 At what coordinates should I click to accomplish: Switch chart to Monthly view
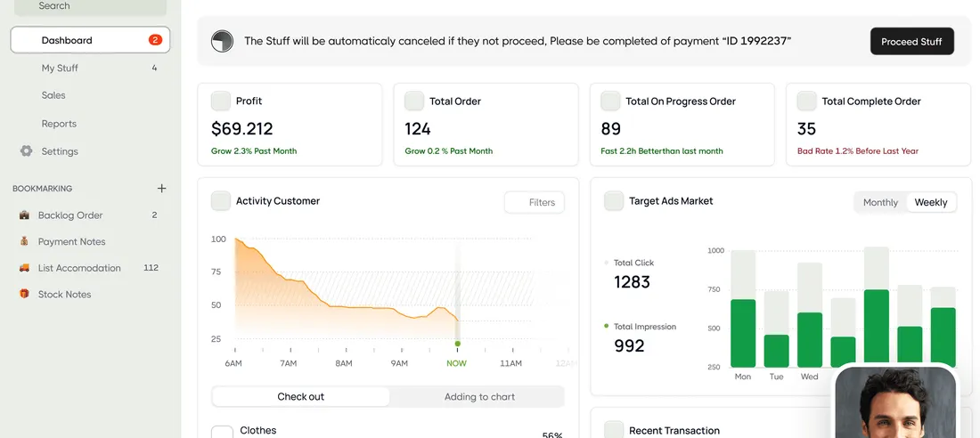coord(880,202)
